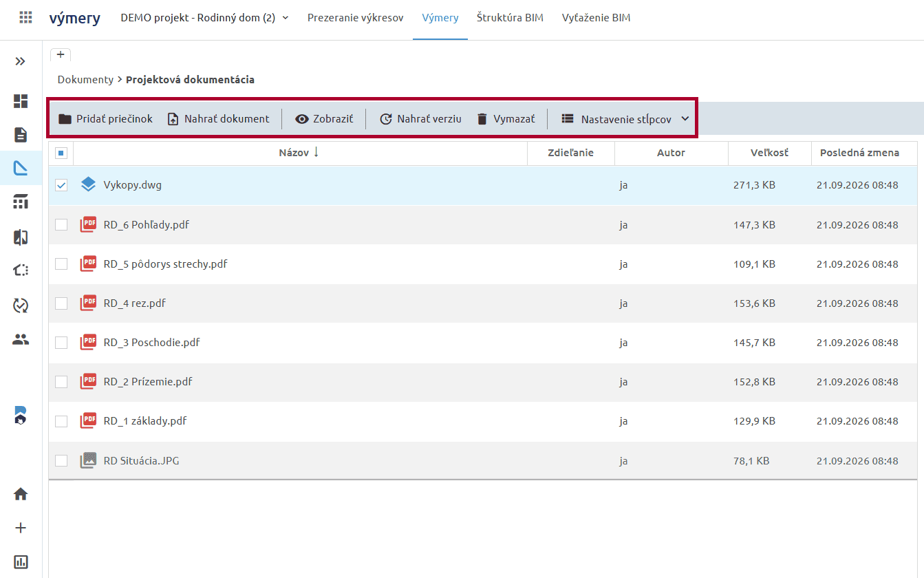Click Pridať priečinok button
The image size is (924, 578).
tap(106, 119)
